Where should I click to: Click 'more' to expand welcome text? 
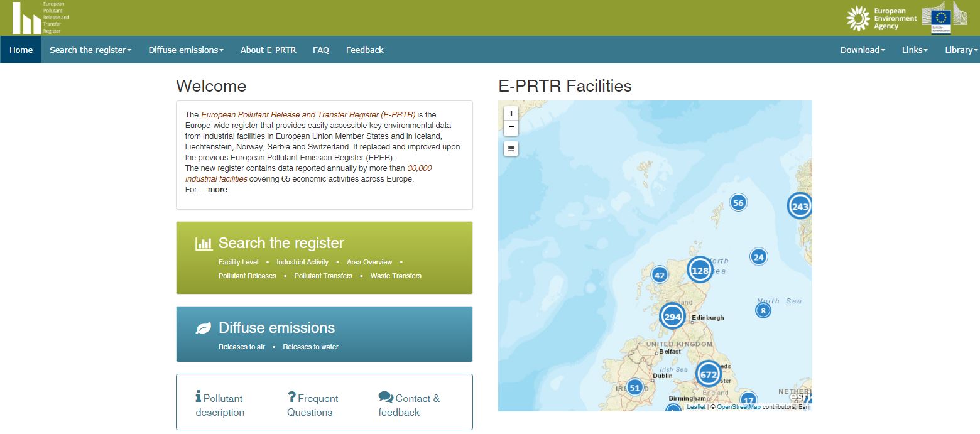(217, 189)
